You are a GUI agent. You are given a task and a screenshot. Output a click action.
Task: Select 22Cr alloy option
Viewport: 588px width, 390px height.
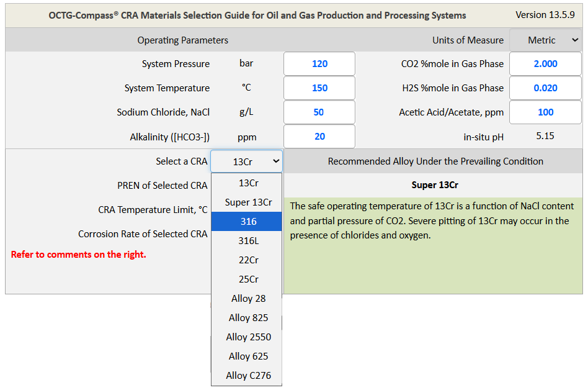click(x=247, y=260)
